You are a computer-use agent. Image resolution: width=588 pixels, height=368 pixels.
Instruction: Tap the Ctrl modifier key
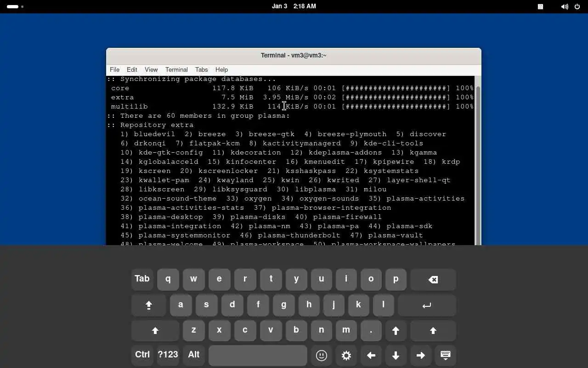click(x=142, y=356)
